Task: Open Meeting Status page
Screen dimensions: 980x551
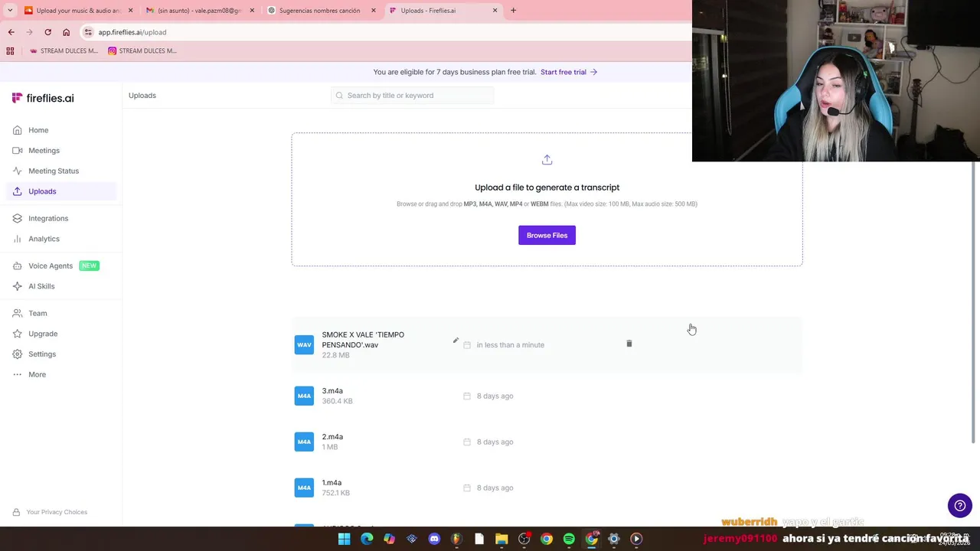Action: click(61, 171)
